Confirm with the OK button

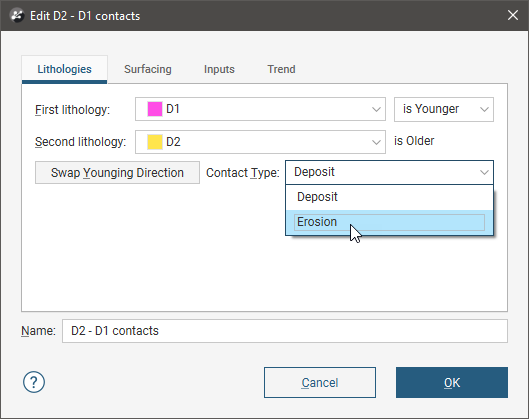[452, 383]
